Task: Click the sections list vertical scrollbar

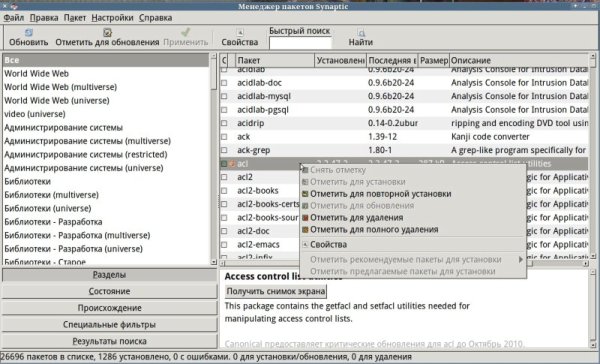Action: coord(214,159)
